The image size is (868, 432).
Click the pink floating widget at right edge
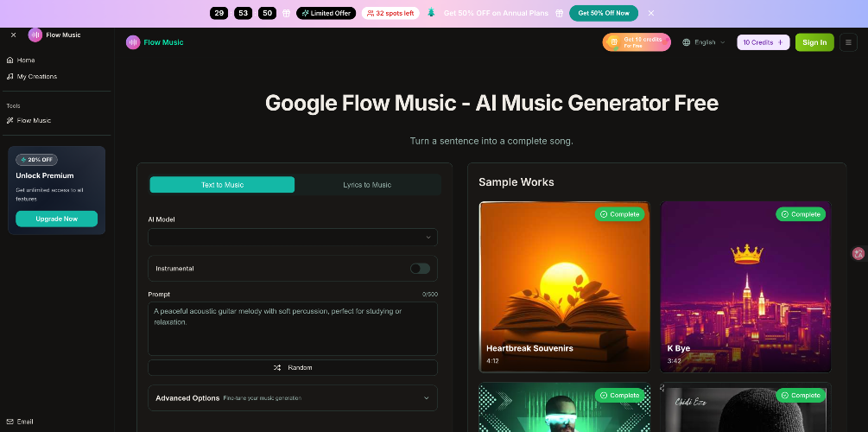point(858,254)
